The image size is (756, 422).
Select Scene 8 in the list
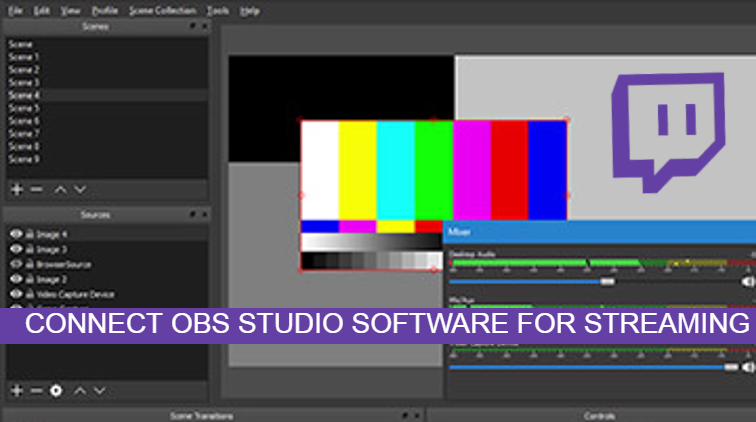coord(107,147)
